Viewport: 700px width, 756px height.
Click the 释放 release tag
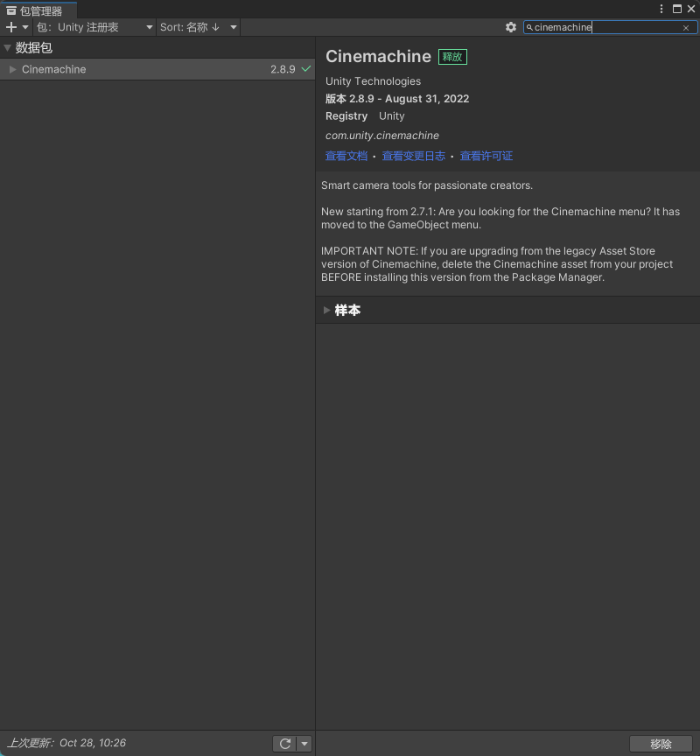tap(452, 57)
